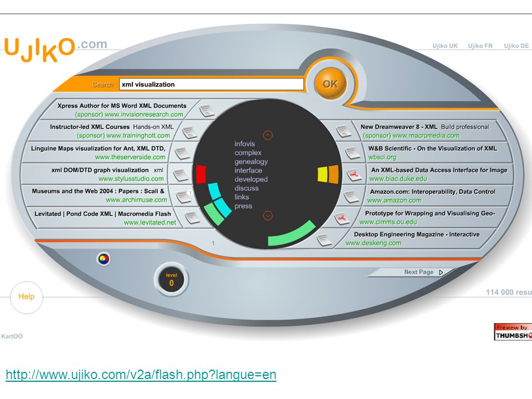The height and width of the screenshot is (399, 532).
Task: Open www.cimms.ou.edu link
Action: (x=388, y=222)
